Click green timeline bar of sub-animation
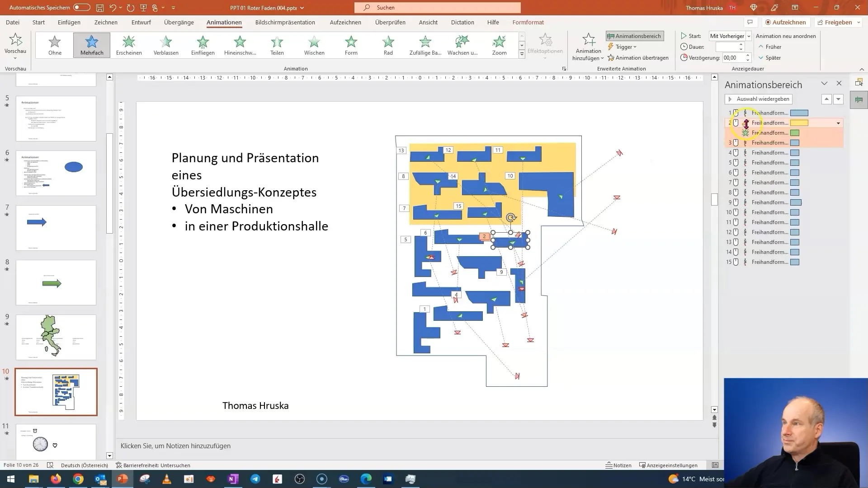 point(795,133)
